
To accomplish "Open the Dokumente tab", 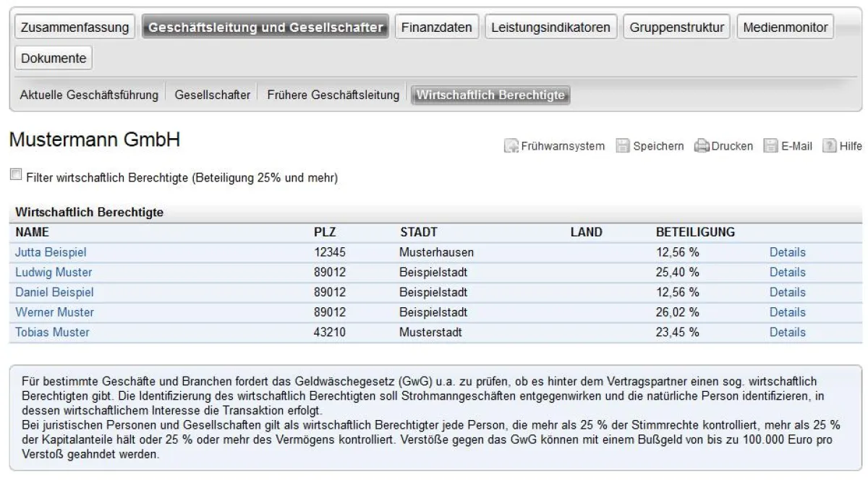I will [53, 57].
